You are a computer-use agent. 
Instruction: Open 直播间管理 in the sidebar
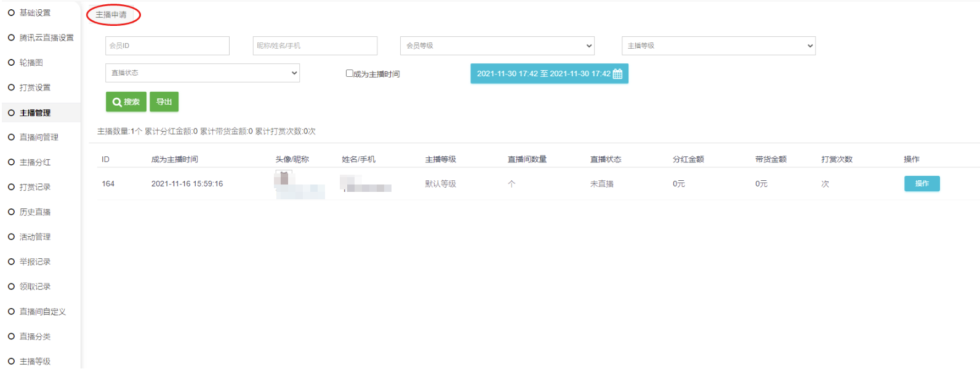[39, 137]
